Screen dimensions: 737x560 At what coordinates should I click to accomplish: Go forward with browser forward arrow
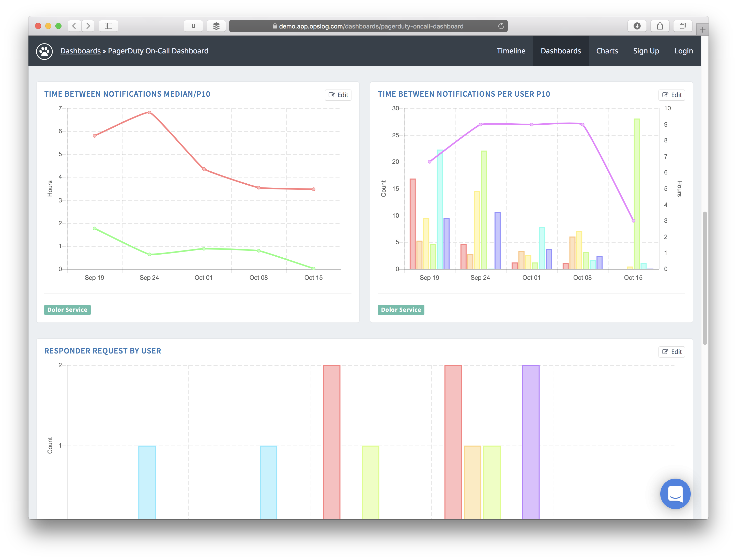88,26
